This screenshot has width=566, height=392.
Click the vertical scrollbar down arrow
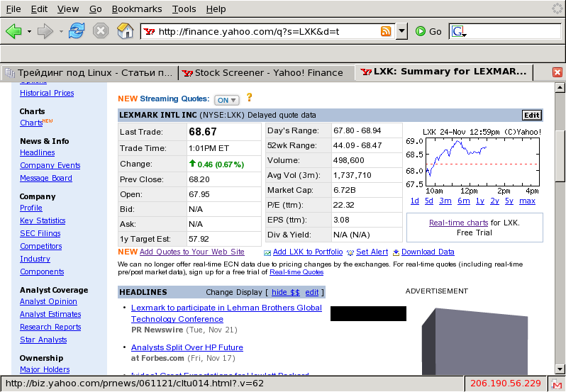[x=560, y=369]
